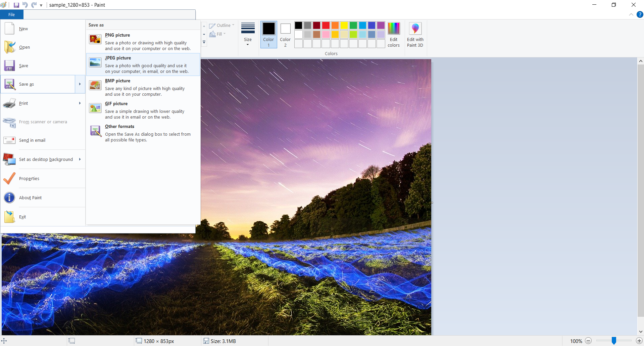This screenshot has width=644, height=346.
Task: Select Color 2 white swatch button
Action: coord(285,35)
